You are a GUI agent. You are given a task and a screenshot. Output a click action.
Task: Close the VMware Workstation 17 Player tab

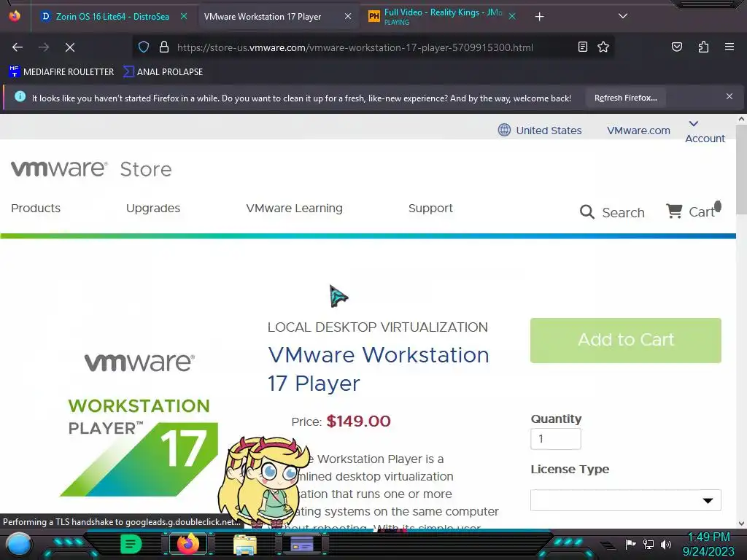point(348,16)
